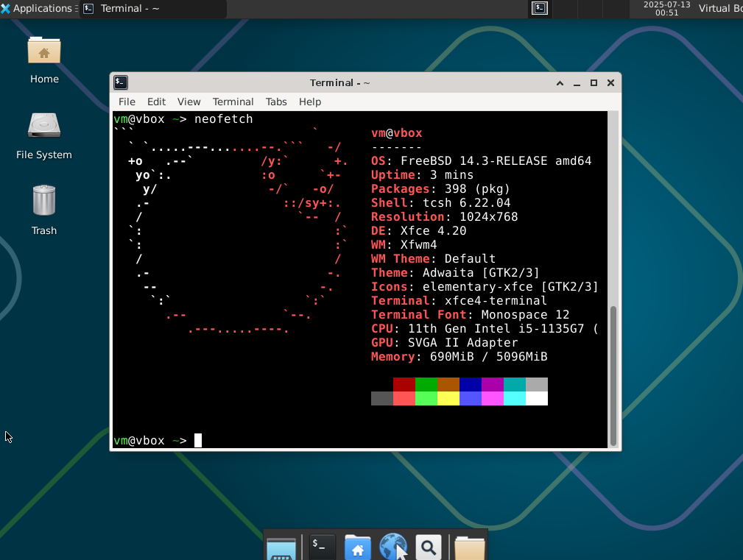Click the 'GPU: SVGA II Adapter' line

point(445,342)
